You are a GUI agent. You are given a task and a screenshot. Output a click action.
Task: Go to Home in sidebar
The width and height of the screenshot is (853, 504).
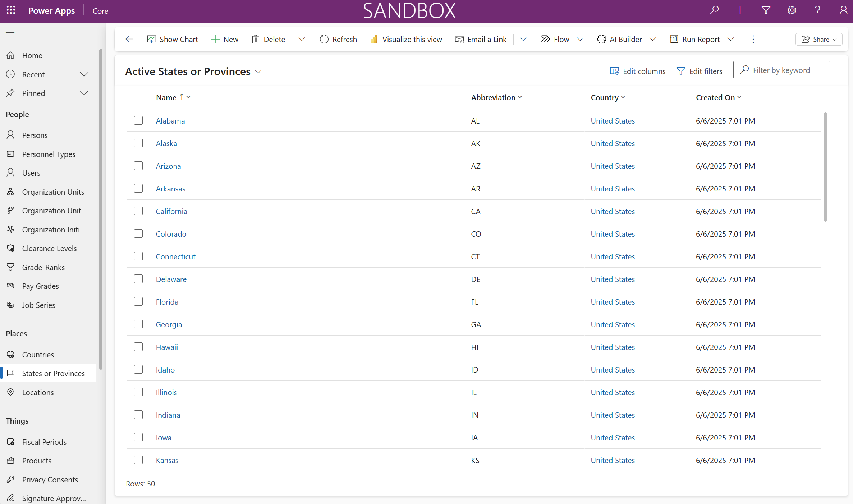(x=48, y=55)
